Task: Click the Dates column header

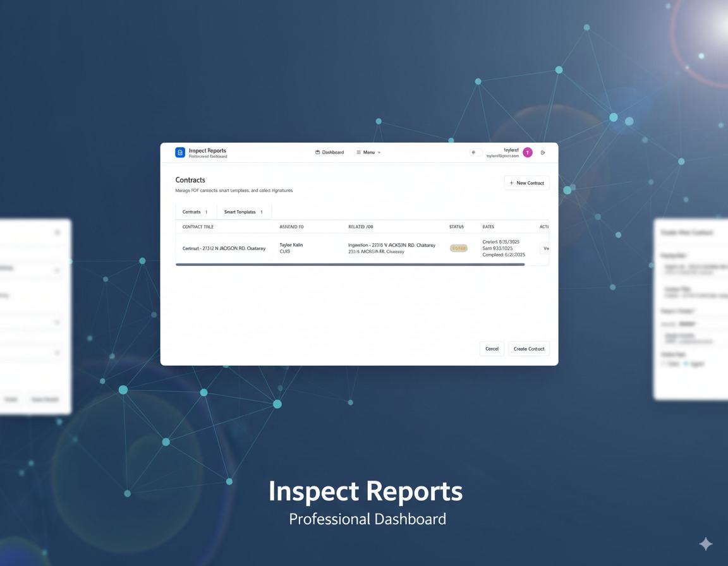Action: 488,227
